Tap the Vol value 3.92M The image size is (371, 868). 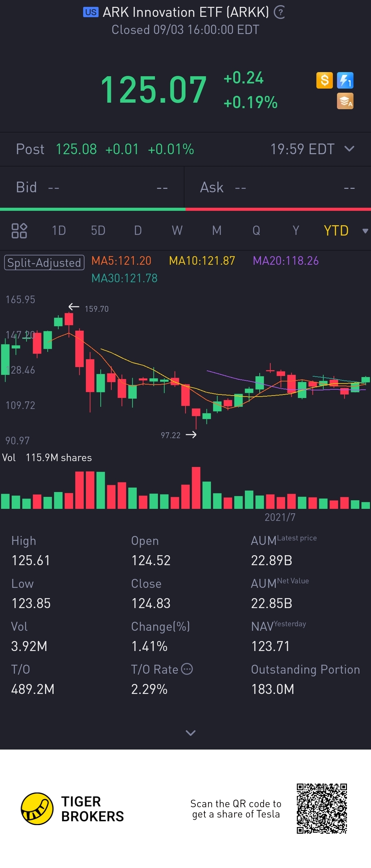point(29,646)
